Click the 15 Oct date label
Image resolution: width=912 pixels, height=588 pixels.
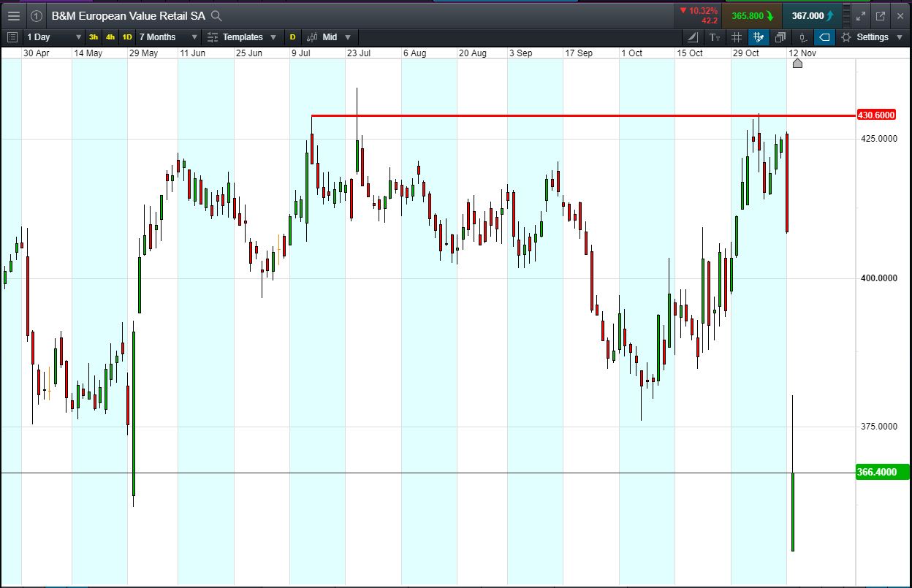tap(690, 53)
